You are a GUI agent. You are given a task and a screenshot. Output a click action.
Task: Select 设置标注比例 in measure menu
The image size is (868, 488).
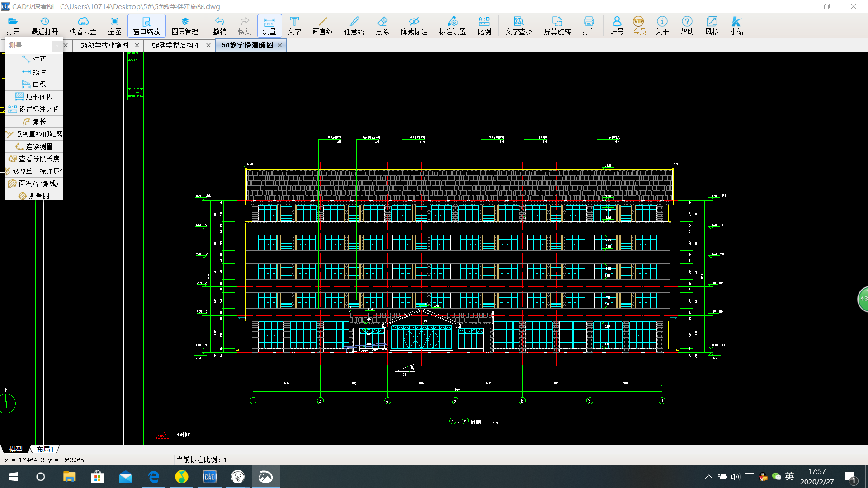[x=34, y=109]
